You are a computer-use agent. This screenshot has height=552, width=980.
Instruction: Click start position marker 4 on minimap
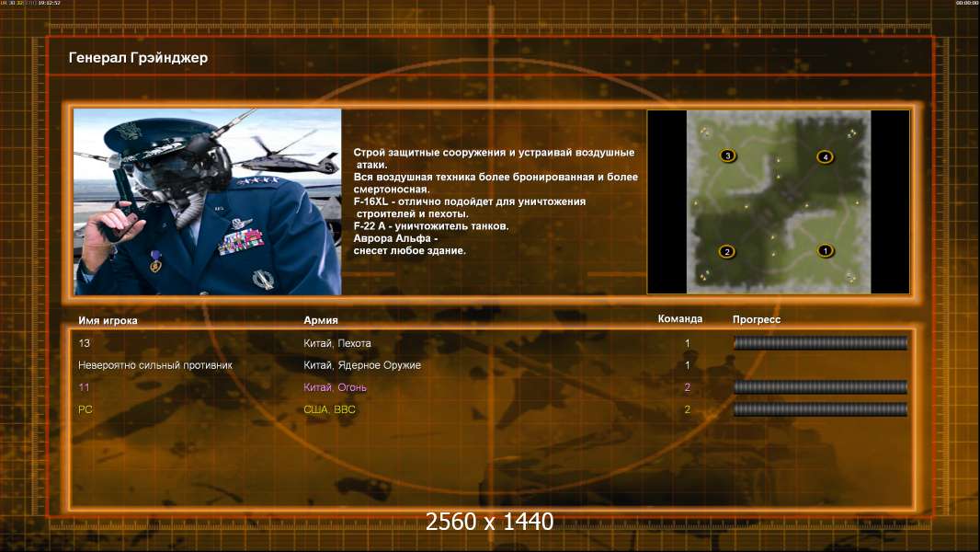pos(825,157)
